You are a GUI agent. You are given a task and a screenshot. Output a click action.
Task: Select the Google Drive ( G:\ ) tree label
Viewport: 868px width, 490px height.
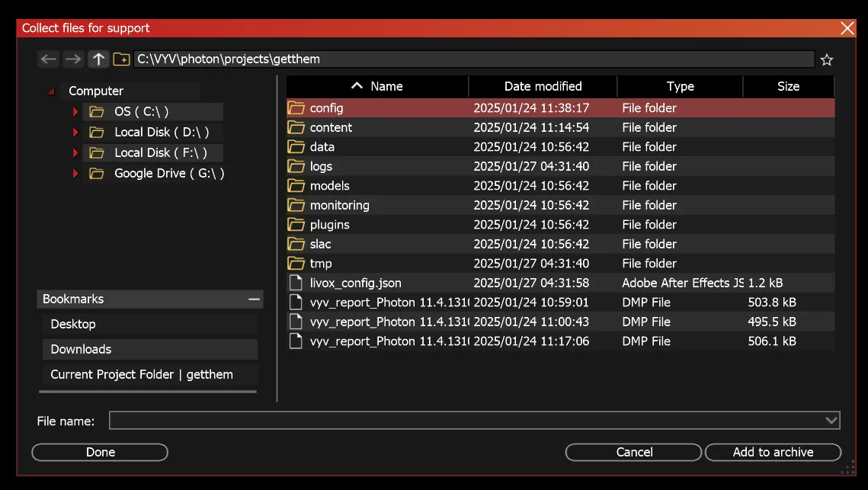pyautogui.click(x=169, y=173)
